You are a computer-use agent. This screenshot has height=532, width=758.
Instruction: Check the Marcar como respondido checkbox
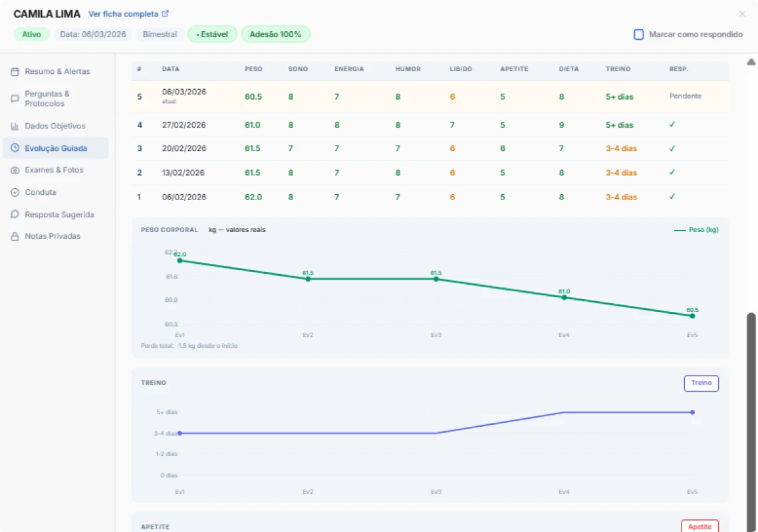[x=639, y=34]
